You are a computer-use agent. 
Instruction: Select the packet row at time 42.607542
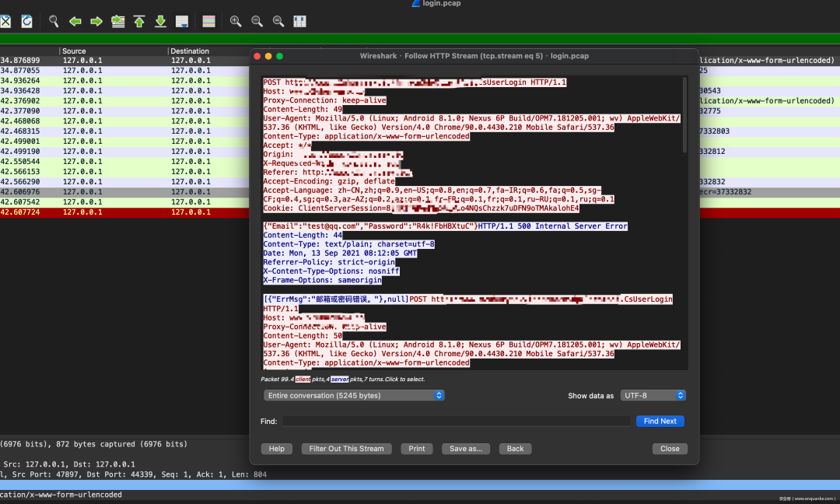pos(124,202)
